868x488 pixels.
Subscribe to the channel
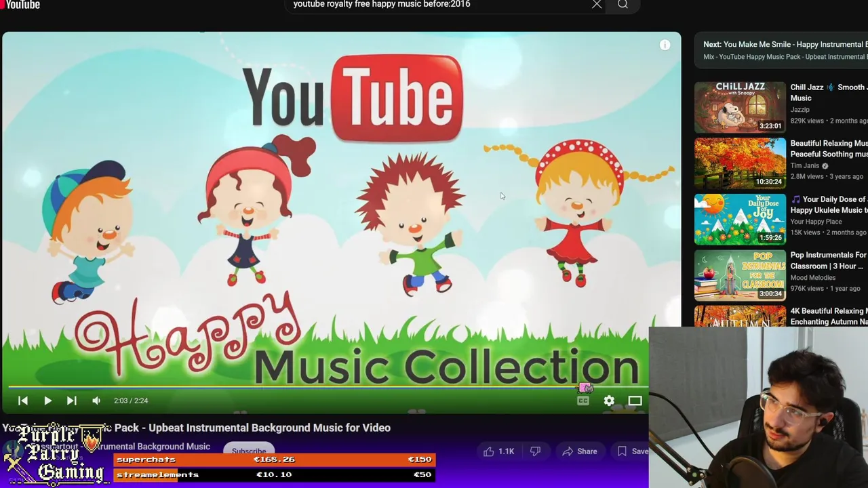[x=249, y=451]
